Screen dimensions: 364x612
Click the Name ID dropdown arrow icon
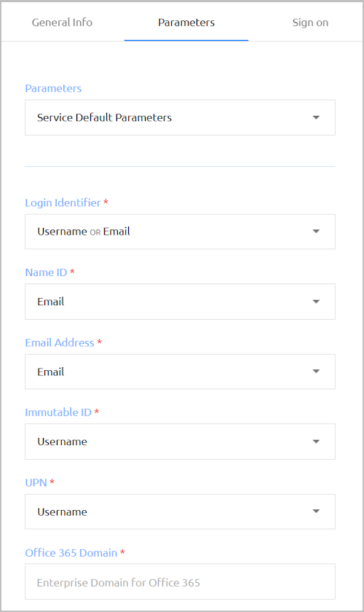click(316, 302)
